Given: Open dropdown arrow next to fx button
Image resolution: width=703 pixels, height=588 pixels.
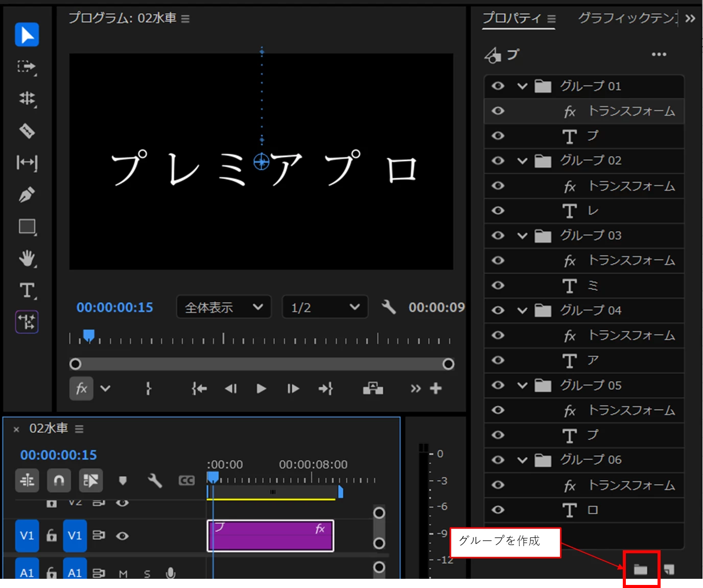Looking at the screenshot, I should (x=105, y=389).
